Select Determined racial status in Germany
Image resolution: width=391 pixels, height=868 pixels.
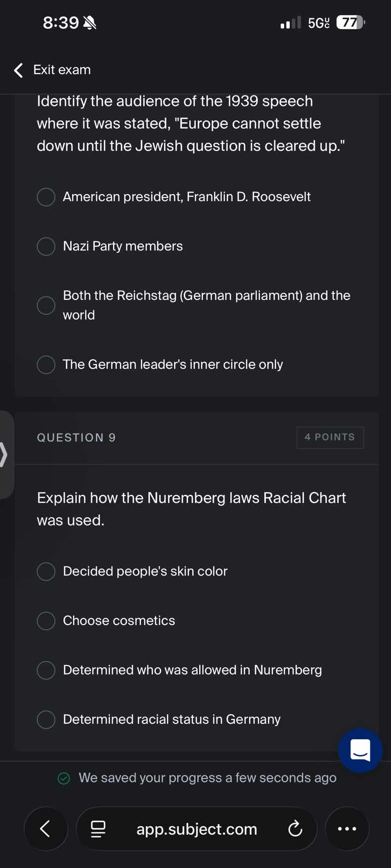pyautogui.click(x=45, y=719)
